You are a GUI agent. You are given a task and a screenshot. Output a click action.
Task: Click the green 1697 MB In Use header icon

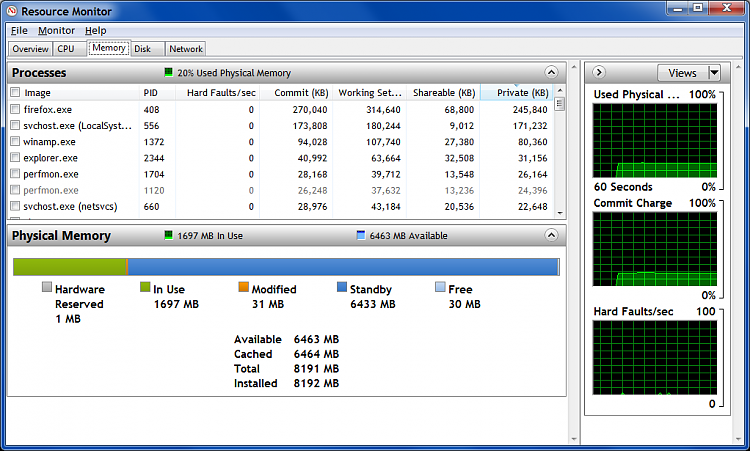(168, 235)
